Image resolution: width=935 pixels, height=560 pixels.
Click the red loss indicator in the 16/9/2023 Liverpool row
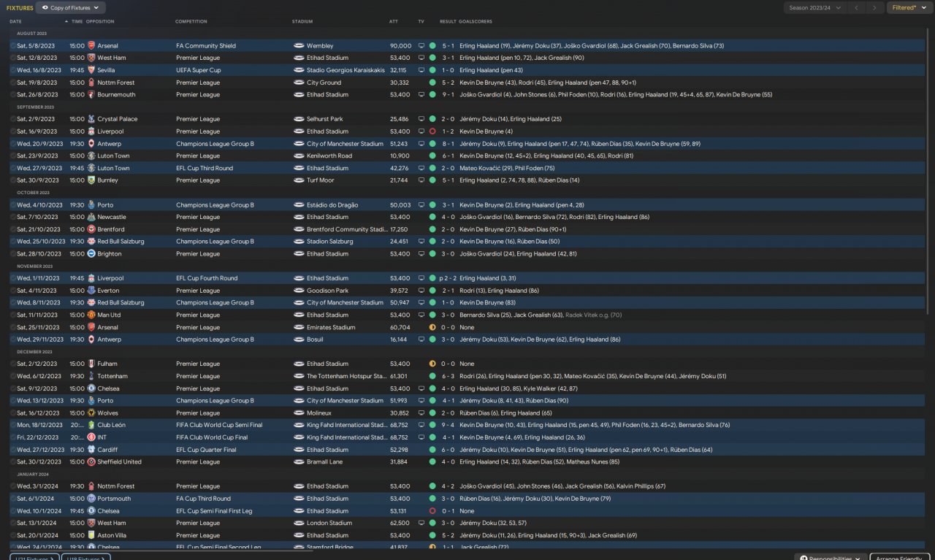tap(432, 131)
